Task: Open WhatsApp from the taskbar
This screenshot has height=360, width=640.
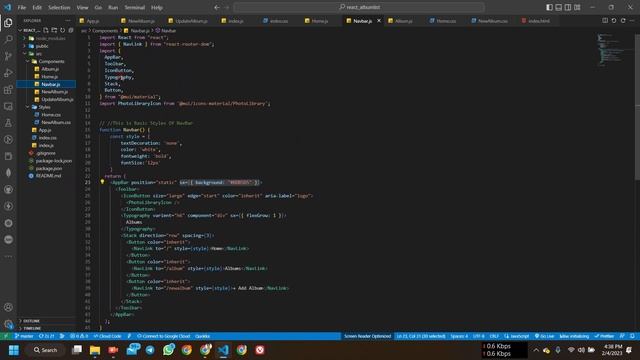Action: [x=168, y=350]
